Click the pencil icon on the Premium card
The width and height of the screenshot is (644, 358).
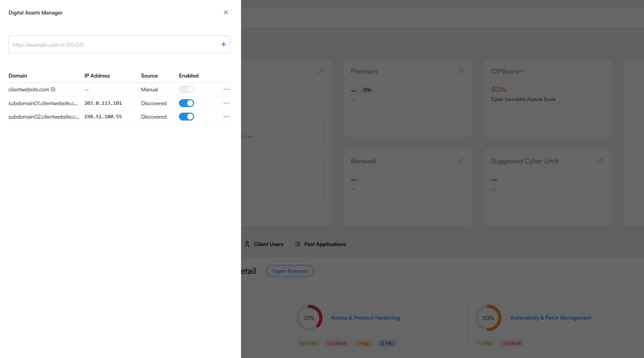460,71
